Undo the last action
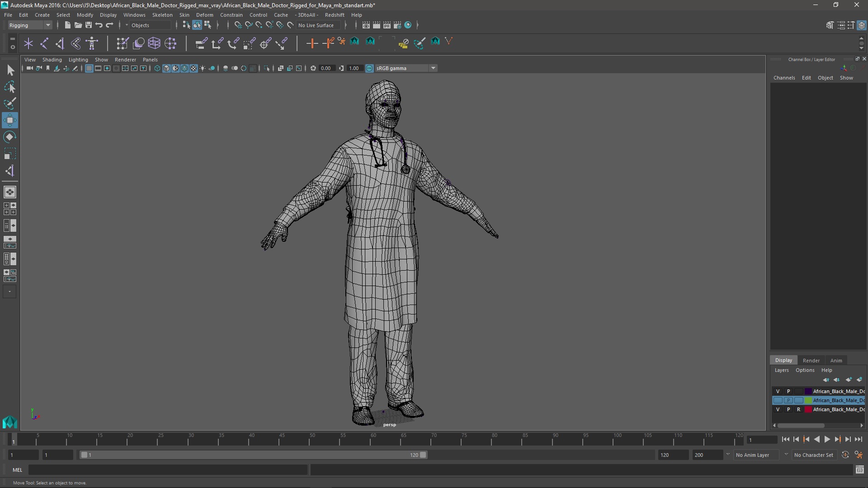868x488 pixels. [99, 25]
